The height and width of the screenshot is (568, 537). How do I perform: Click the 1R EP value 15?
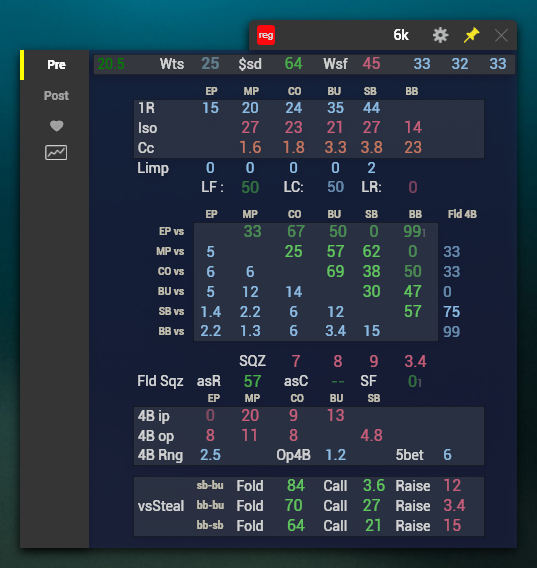coord(211,108)
